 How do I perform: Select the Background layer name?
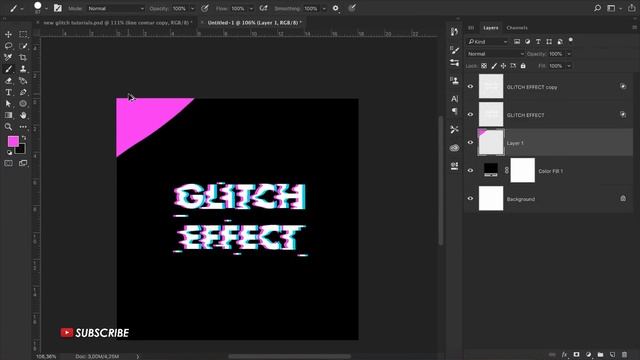(521, 199)
